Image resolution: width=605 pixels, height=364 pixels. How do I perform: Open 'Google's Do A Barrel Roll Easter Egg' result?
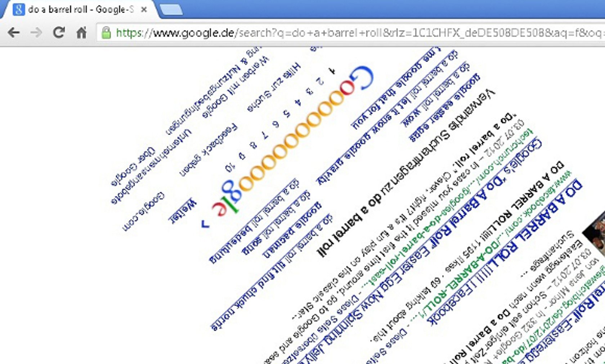click(x=420, y=251)
